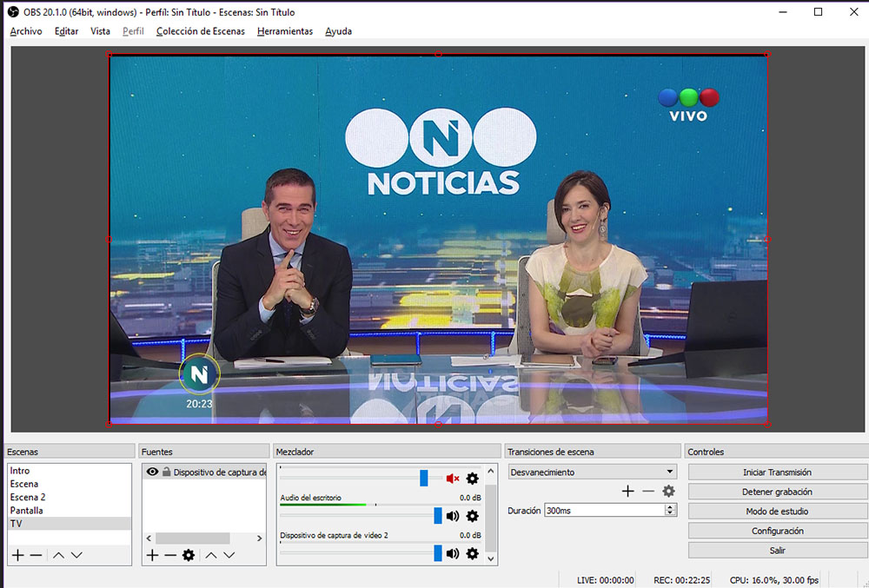Mute the Audio del escritorio channel

click(x=453, y=516)
